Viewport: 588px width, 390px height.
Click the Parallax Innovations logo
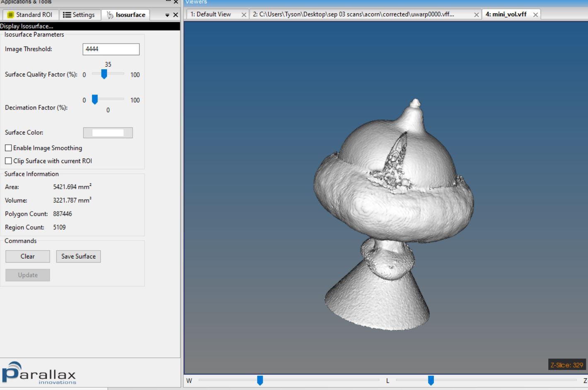point(39,373)
